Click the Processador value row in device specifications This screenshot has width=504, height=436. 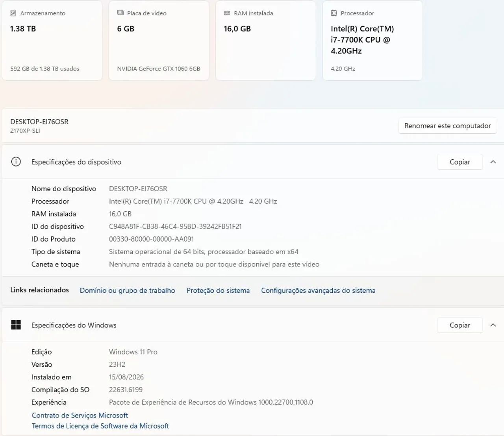[193, 201]
